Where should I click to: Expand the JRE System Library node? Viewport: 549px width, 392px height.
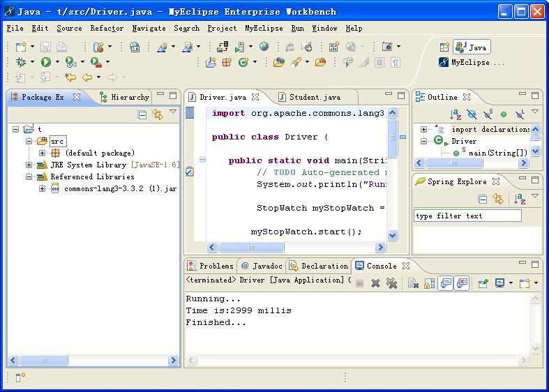(29, 165)
